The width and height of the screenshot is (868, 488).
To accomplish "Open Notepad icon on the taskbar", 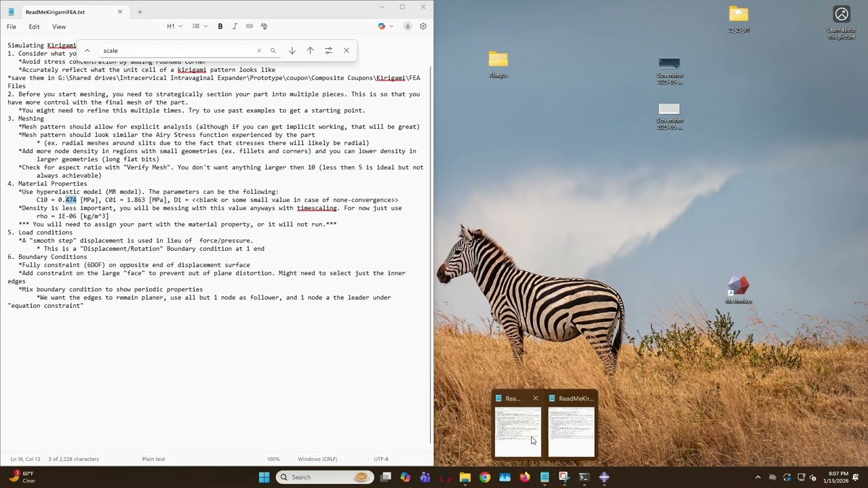I will click(x=545, y=477).
